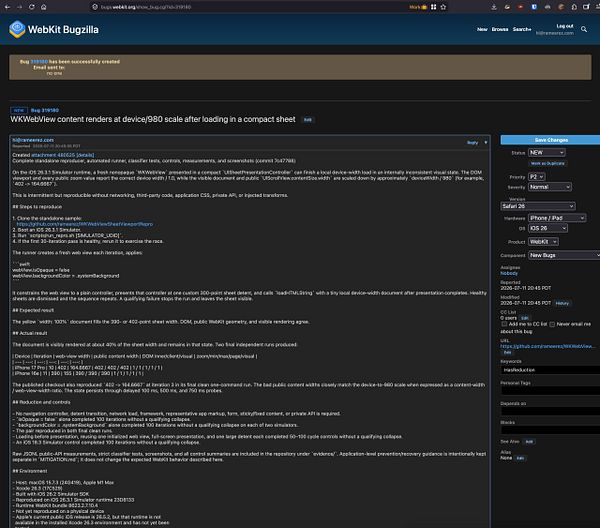This screenshot has width=600, height=528.
Task: Click the Personal Tags input field
Action: pyautogui.click(x=551, y=391)
